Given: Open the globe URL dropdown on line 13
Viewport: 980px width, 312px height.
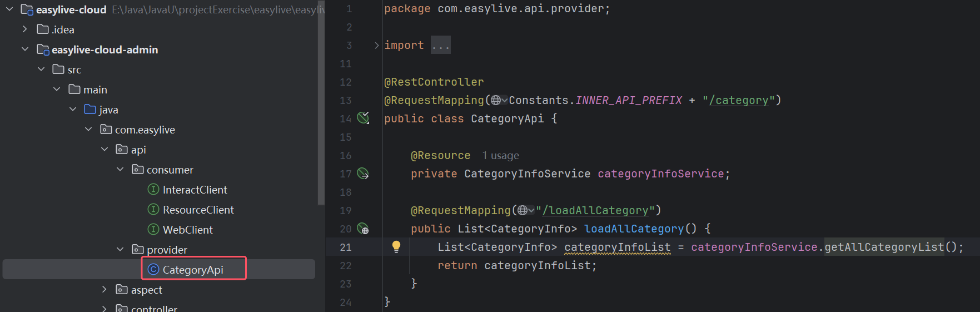Looking at the screenshot, I should [499, 100].
